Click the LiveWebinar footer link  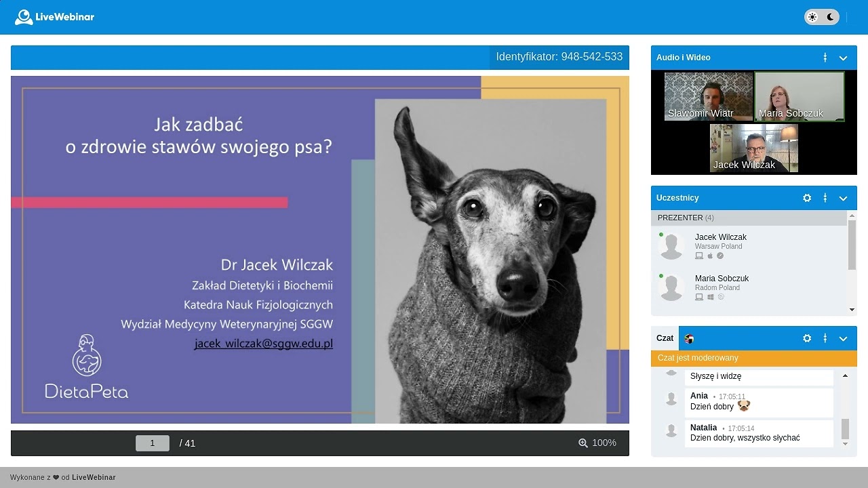pyautogui.click(x=94, y=478)
